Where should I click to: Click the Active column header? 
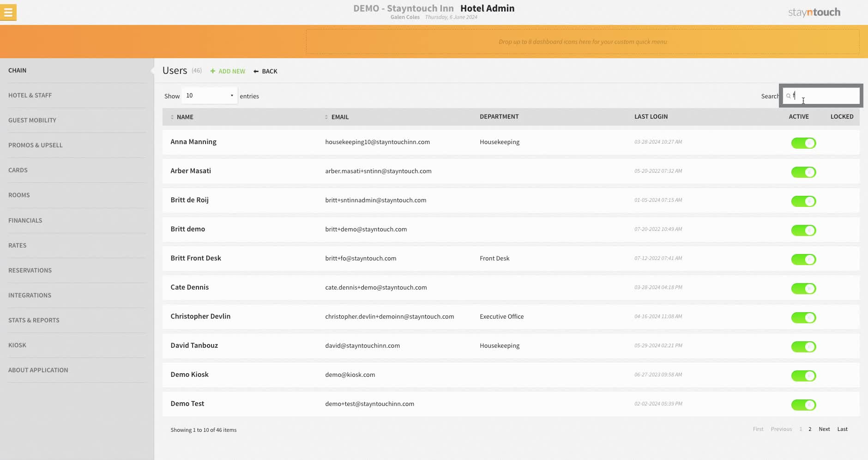coord(799,116)
